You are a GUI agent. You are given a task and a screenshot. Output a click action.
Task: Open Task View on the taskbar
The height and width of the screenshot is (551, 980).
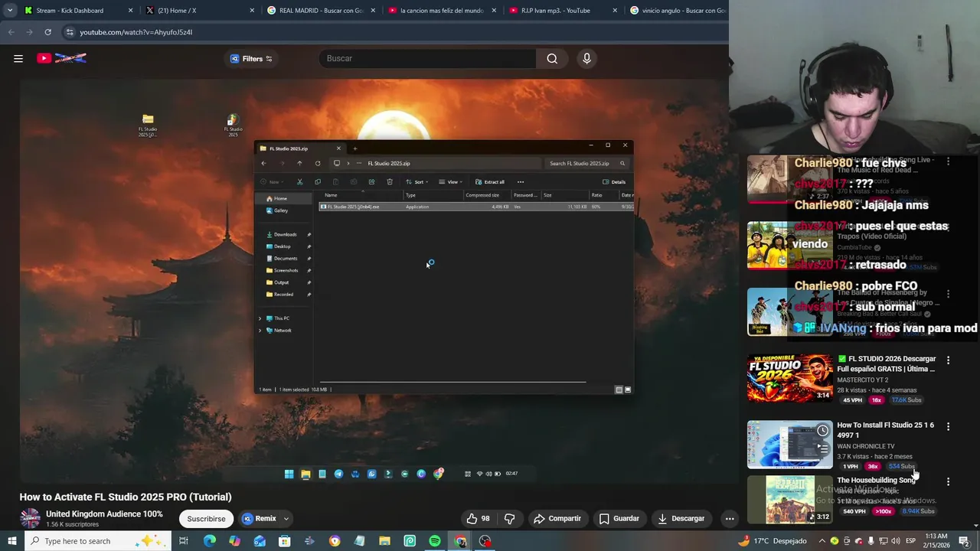(184, 541)
